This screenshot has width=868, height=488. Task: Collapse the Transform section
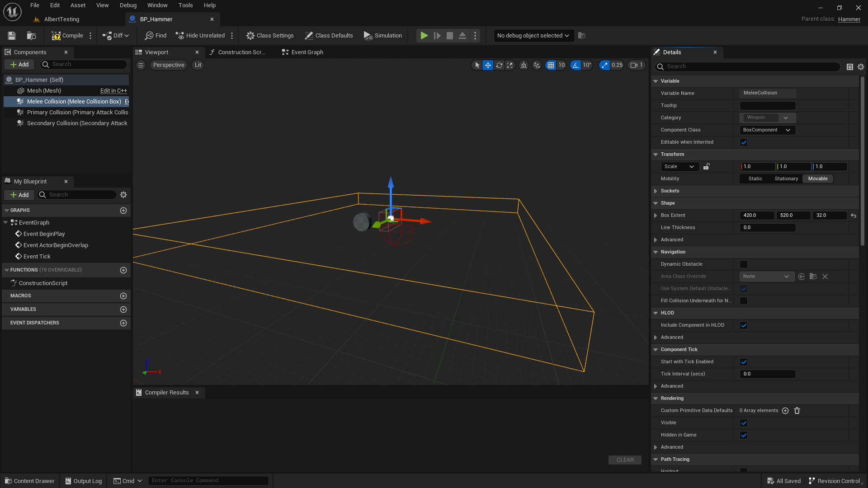[x=656, y=154]
